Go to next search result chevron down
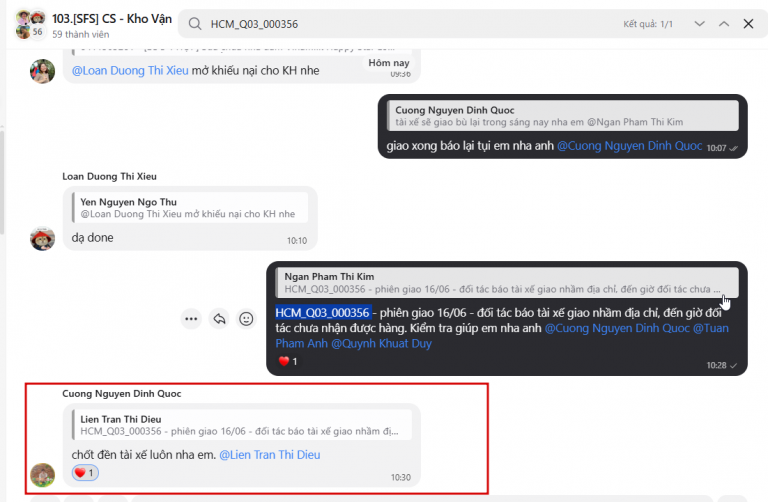Image resolution: width=768 pixels, height=502 pixels. point(699,24)
